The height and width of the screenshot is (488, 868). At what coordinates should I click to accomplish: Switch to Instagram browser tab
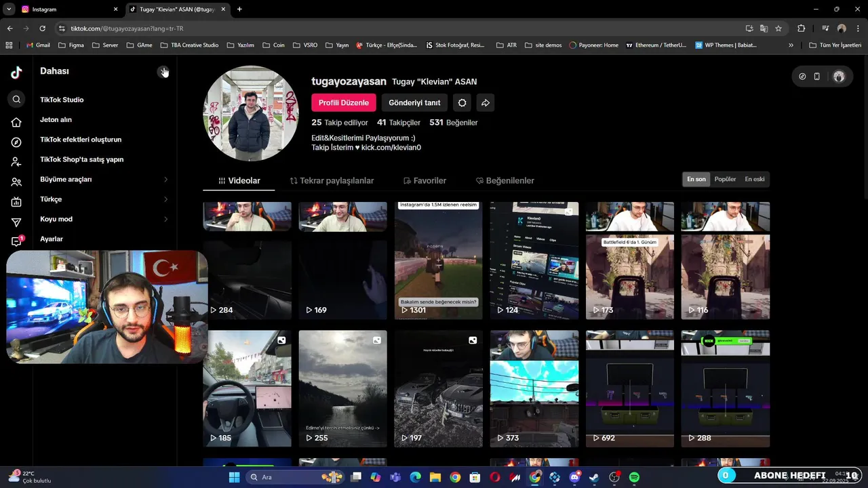[x=68, y=9]
